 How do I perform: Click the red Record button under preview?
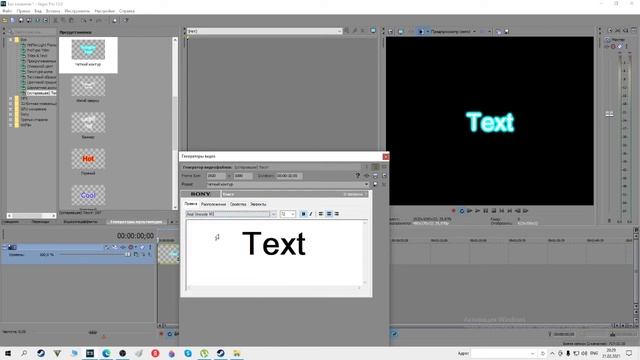point(453,211)
